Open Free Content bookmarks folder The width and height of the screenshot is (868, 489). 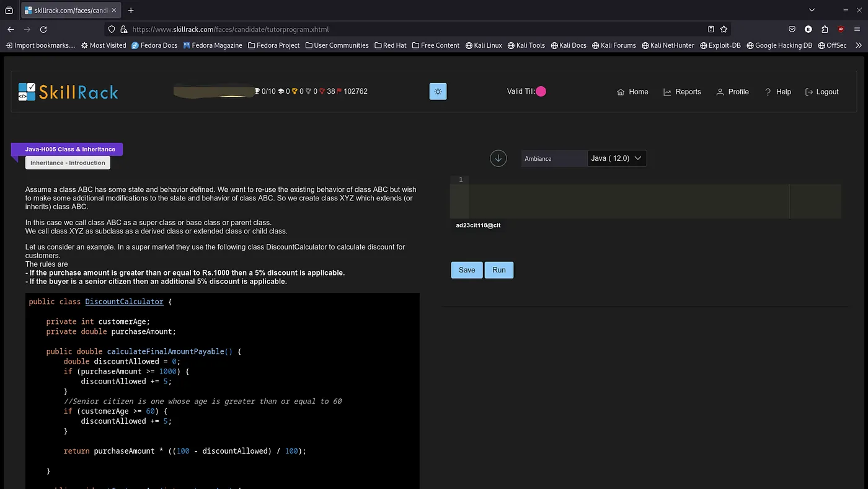pos(436,45)
